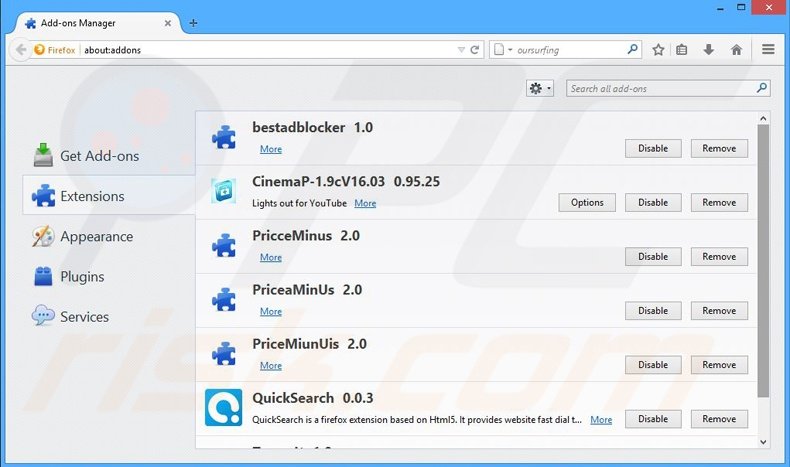This screenshot has height=467, width=790.
Task: Go to the Home page icon
Action: point(736,49)
